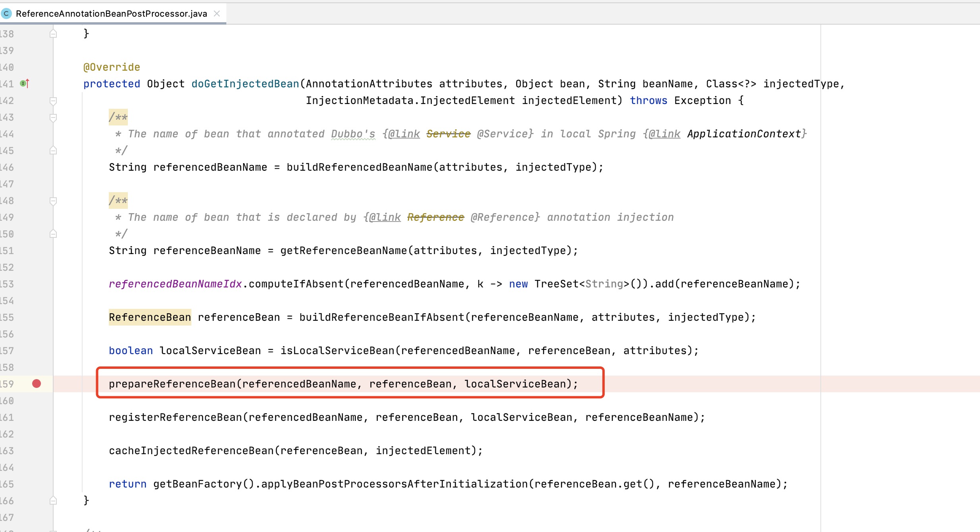Remove the red breakpoint on line 159
This screenshot has width=980, height=532.
tap(37, 384)
